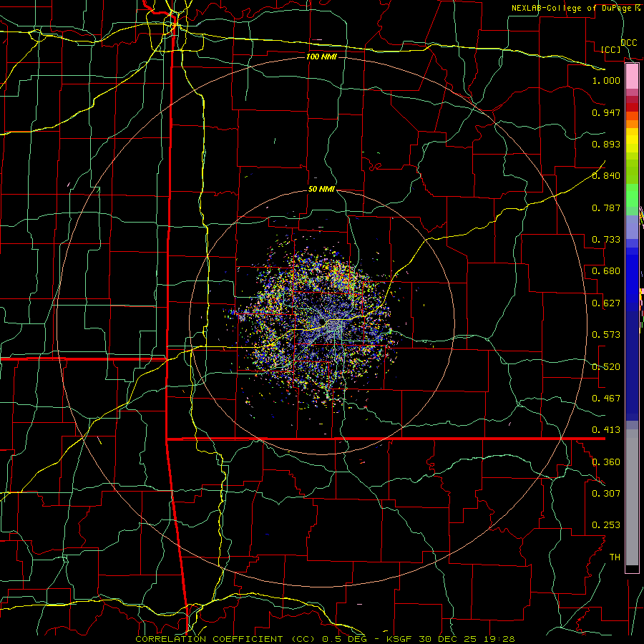
Task: Click the [CC] legend header label
Action: pos(611,50)
